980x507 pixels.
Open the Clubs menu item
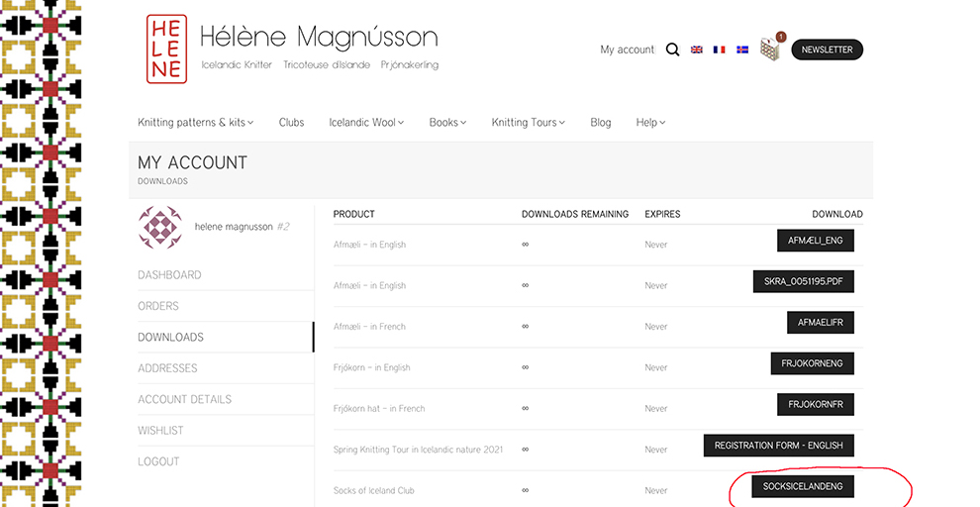point(291,123)
